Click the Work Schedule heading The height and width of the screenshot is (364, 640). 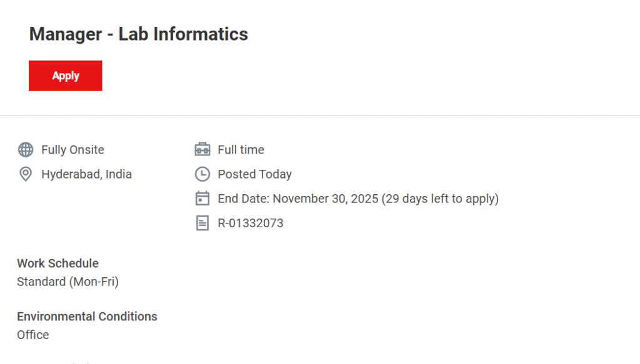click(57, 263)
